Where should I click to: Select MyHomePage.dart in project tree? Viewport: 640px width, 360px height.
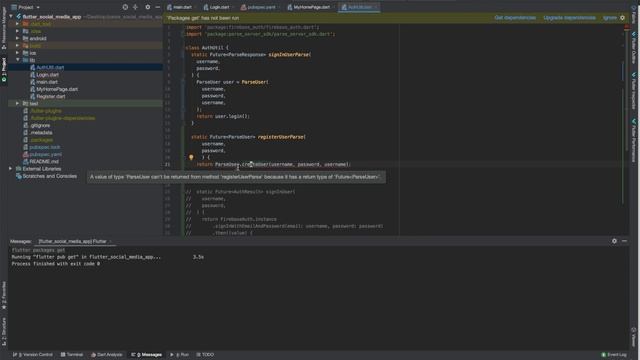click(x=57, y=89)
